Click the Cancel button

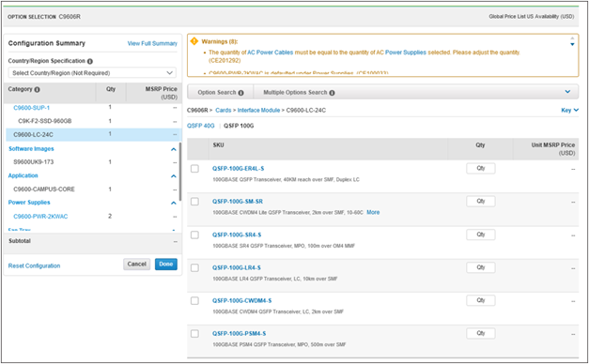[137, 265]
